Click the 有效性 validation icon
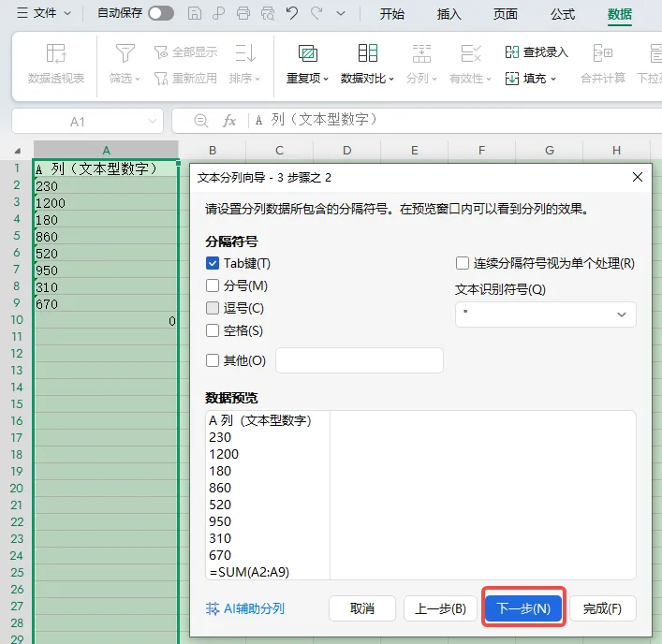 click(x=471, y=53)
